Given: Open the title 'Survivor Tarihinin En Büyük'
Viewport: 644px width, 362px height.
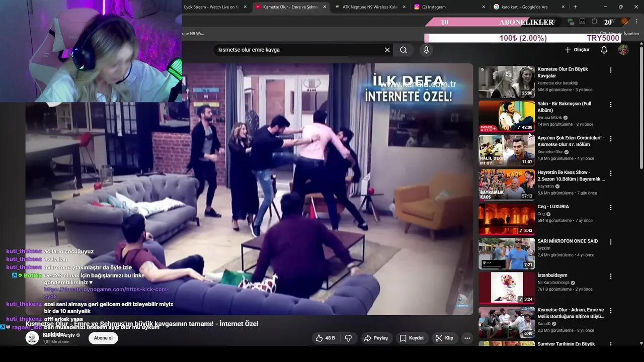Looking at the screenshot, I should tap(566, 344).
